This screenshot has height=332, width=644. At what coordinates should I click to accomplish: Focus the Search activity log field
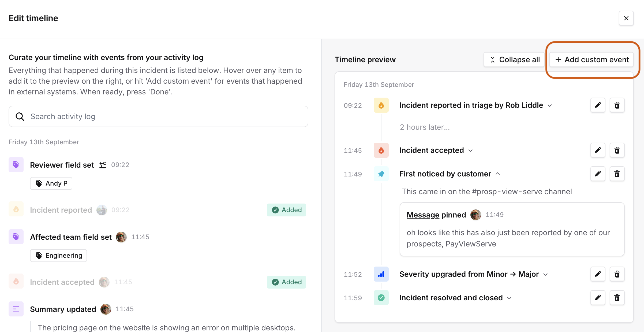[158, 116]
